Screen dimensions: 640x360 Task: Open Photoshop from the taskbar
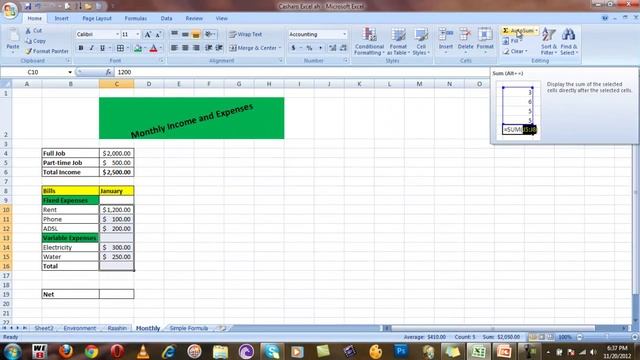click(x=401, y=351)
